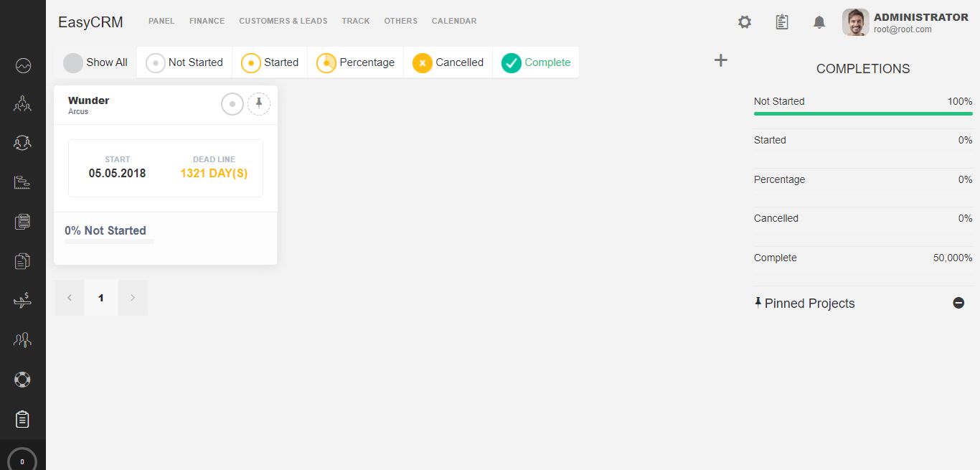Open the ADMINISTRATOR profile name
This screenshot has width=980, height=470.
pyautogui.click(x=921, y=17)
